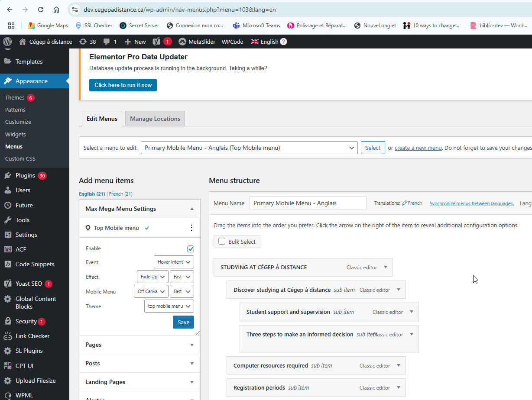Open Plugins in the admin sidebar
The height and width of the screenshot is (400, 532).
tap(25, 175)
